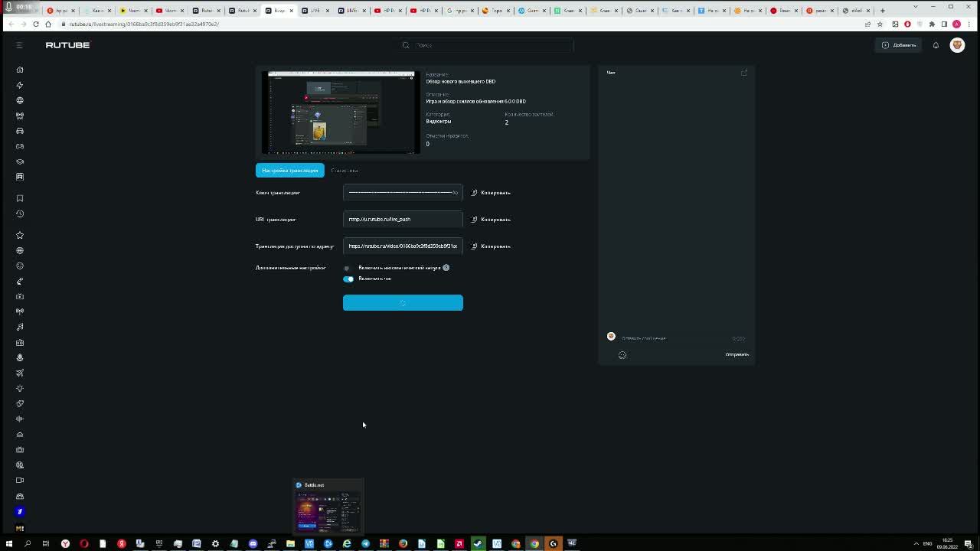
Task: Open the star favorites icon in sidebar
Action: click(20, 235)
